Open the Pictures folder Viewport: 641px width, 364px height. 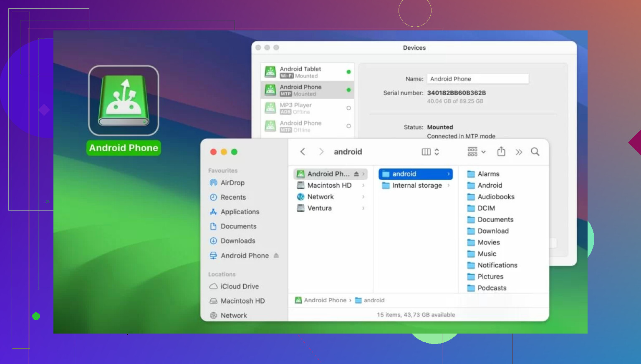point(485,276)
